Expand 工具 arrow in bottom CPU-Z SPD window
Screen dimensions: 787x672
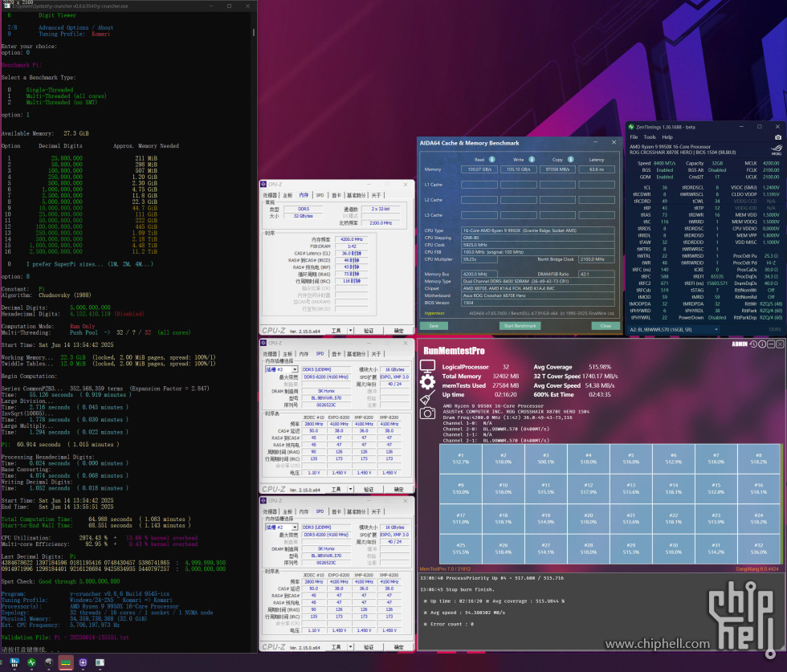350,647
